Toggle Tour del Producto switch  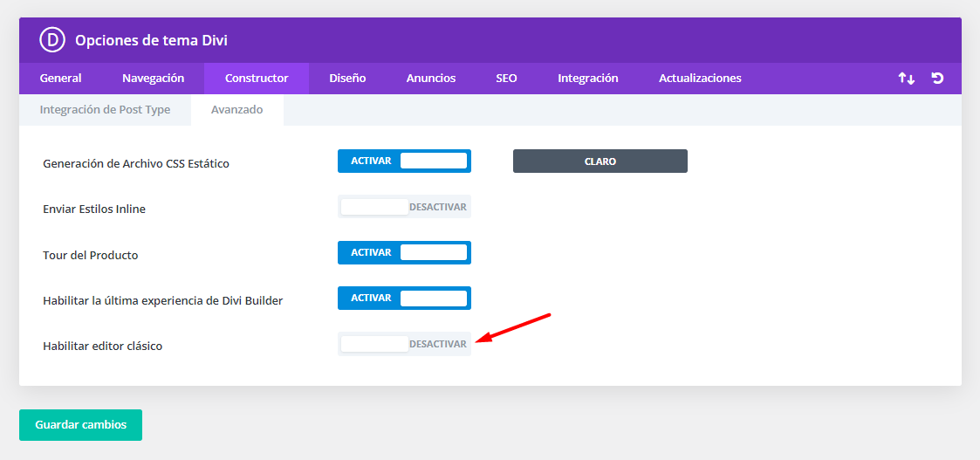[x=404, y=252]
